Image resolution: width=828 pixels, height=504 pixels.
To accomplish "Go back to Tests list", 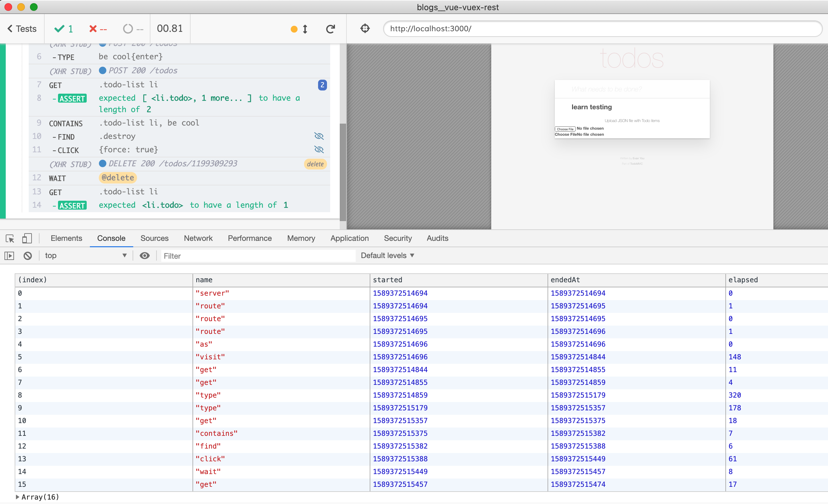I will coord(22,29).
